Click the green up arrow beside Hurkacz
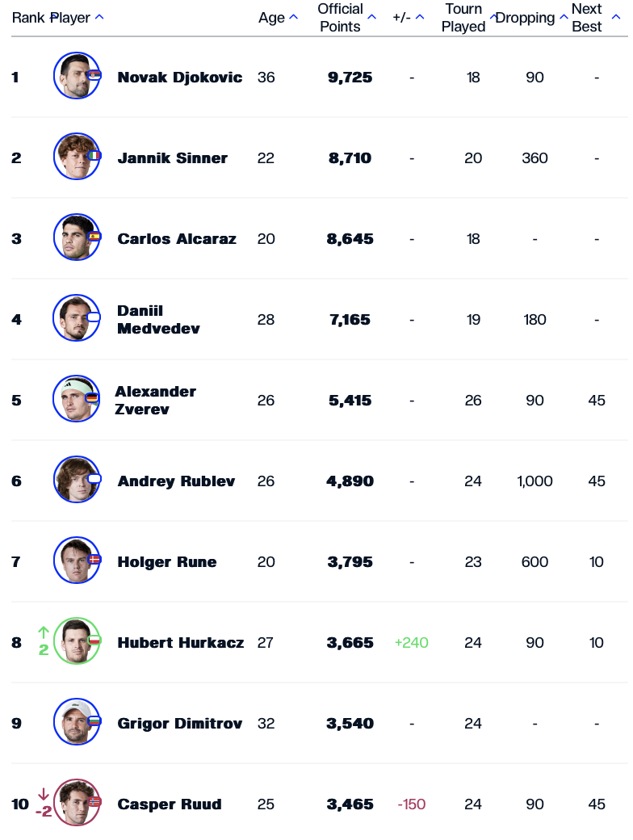The height and width of the screenshot is (840, 633). click(x=44, y=632)
